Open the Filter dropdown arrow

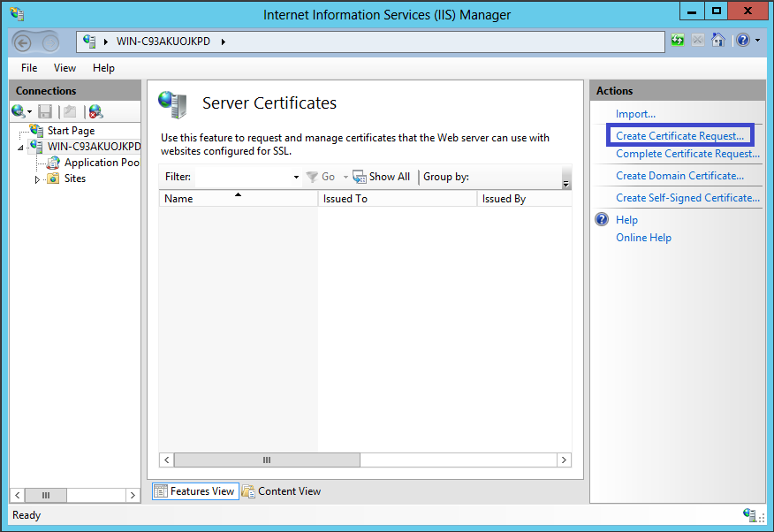coord(296,177)
